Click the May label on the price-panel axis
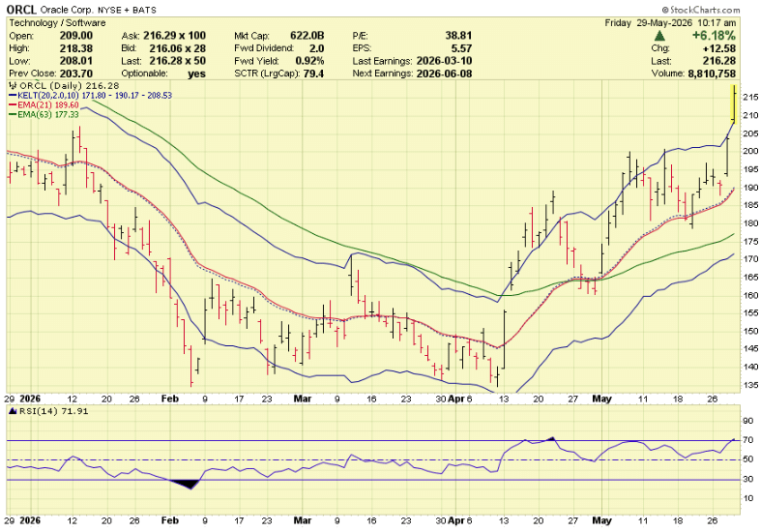This screenshot has width=760, height=532. (x=601, y=399)
